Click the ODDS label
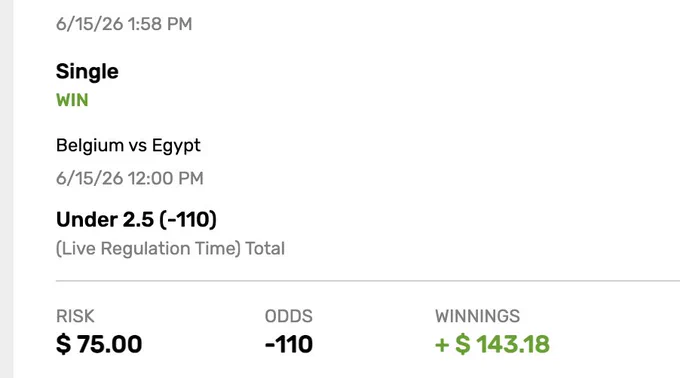The width and height of the screenshot is (680, 378). (288, 316)
